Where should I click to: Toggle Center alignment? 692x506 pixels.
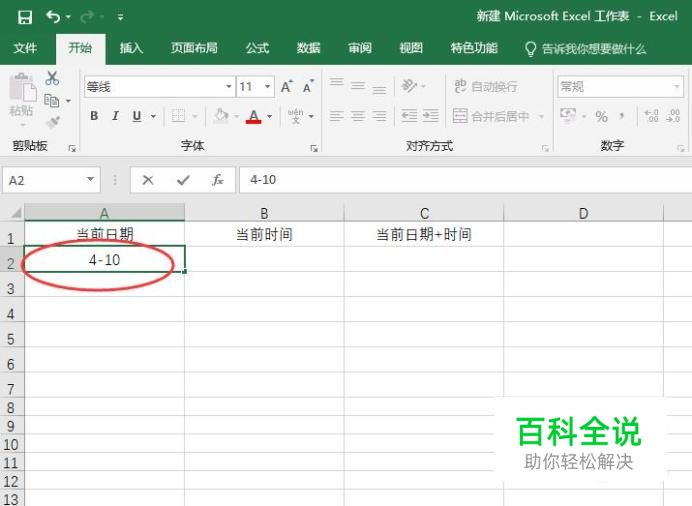[x=358, y=116]
